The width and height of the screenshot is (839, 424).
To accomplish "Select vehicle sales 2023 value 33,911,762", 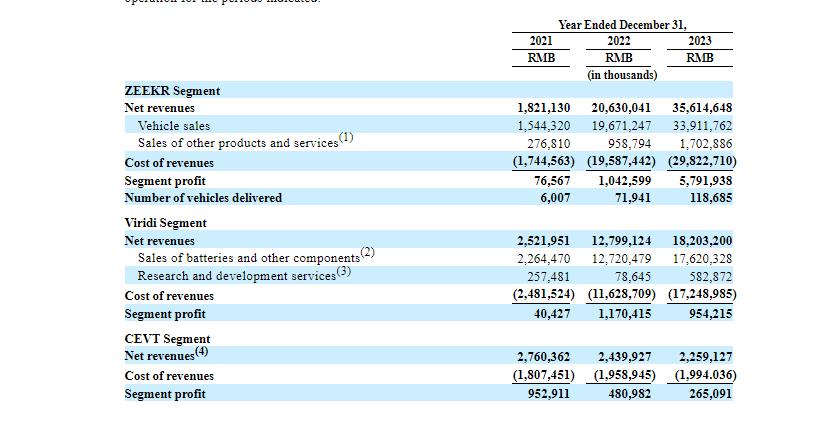I will (702, 126).
